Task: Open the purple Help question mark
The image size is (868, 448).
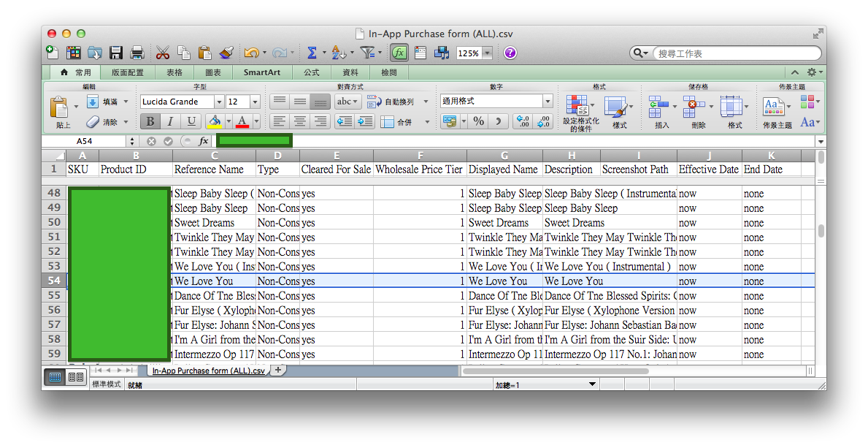Action: coord(510,53)
